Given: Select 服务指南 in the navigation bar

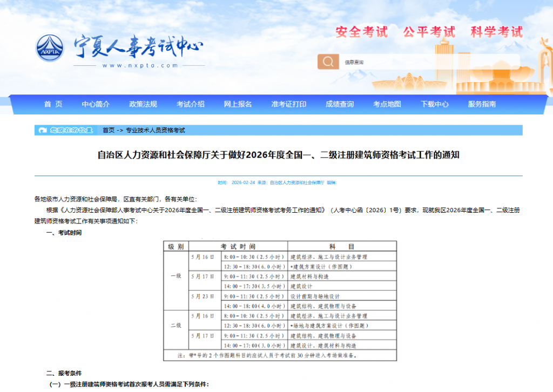Looking at the screenshot, I should [x=482, y=104].
